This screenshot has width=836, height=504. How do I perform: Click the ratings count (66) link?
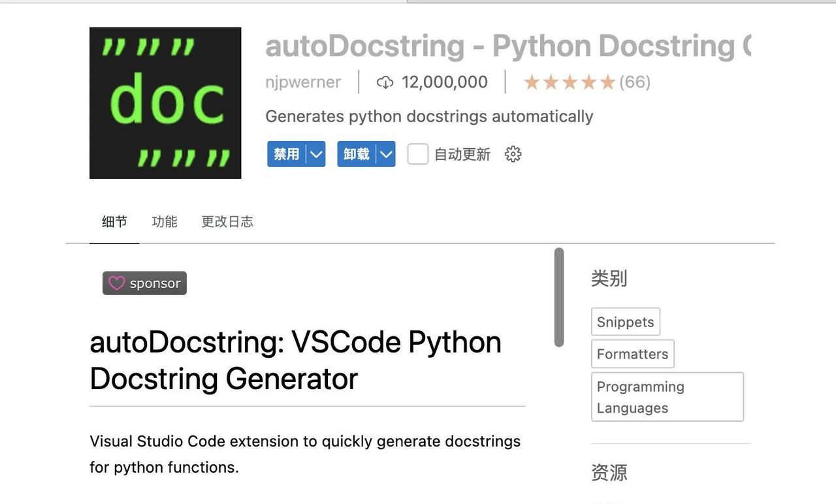(636, 82)
